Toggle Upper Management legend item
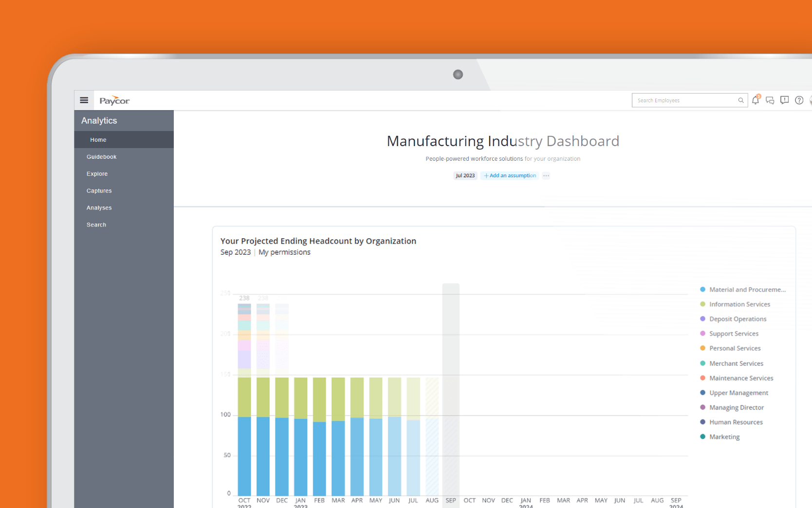 (734, 393)
